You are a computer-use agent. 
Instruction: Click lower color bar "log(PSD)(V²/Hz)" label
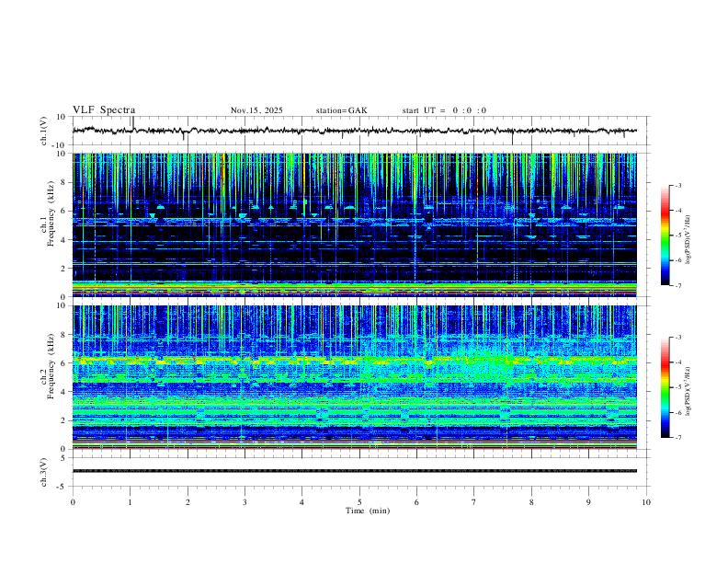click(x=688, y=391)
